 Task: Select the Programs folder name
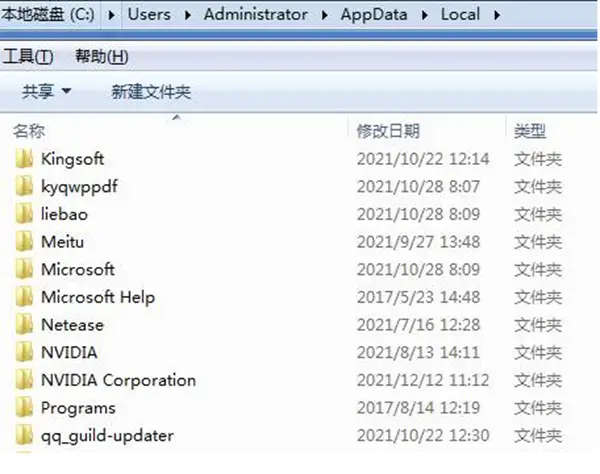pyautogui.click(x=78, y=408)
